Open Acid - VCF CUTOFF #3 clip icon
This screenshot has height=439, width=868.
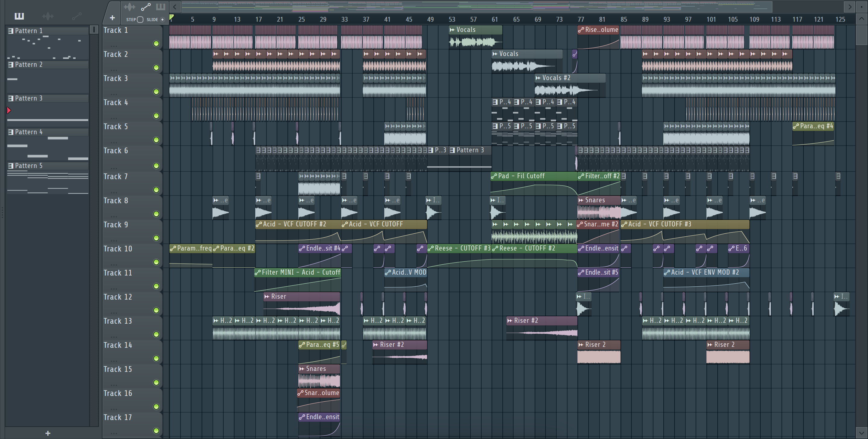(x=624, y=224)
